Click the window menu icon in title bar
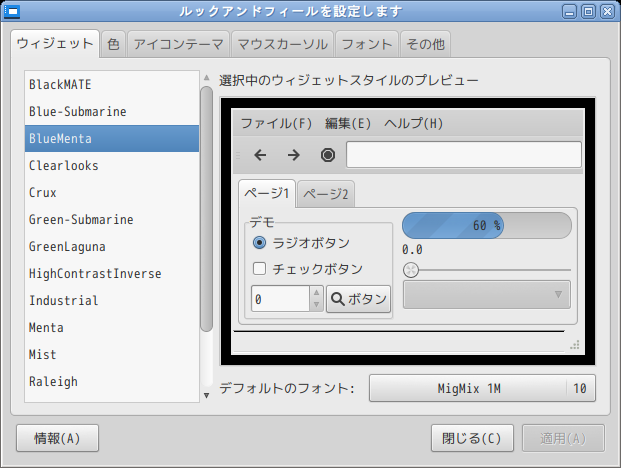Screen dimensions: 621x468 click(x=12, y=11)
